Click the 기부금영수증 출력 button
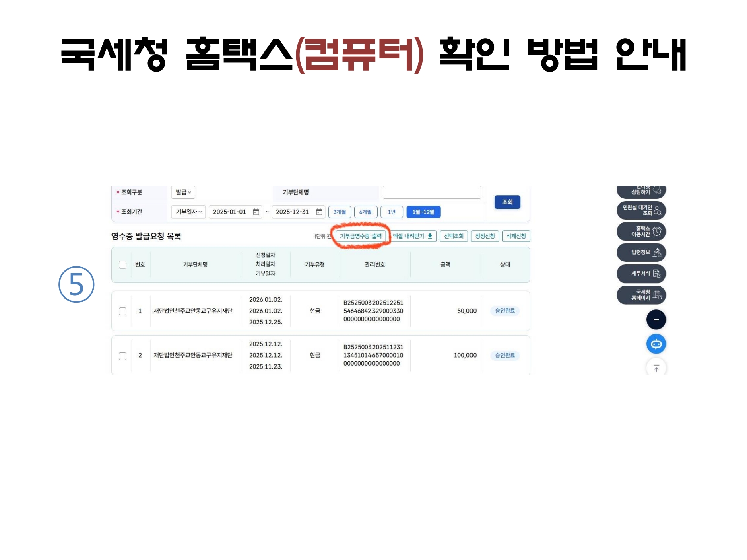The height and width of the screenshot is (560, 747). [361, 236]
